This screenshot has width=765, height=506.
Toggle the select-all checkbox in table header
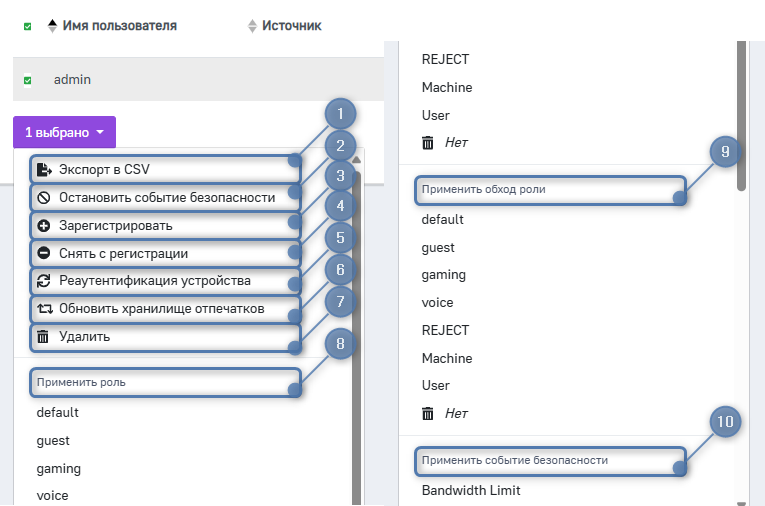(x=28, y=27)
